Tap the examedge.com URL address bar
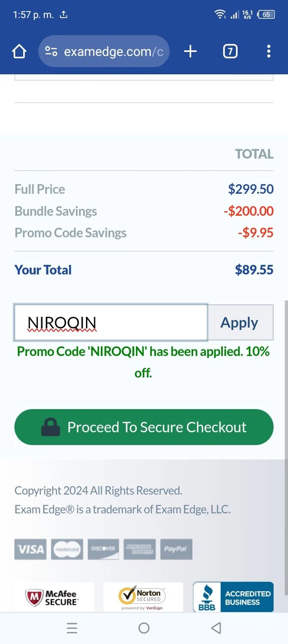This screenshot has width=288, height=644. coord(113,52)
